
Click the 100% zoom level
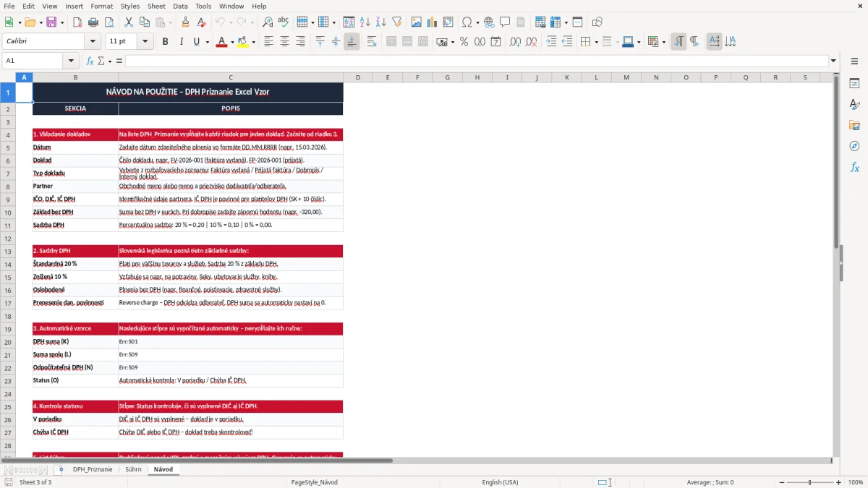(x=856, y=482)
